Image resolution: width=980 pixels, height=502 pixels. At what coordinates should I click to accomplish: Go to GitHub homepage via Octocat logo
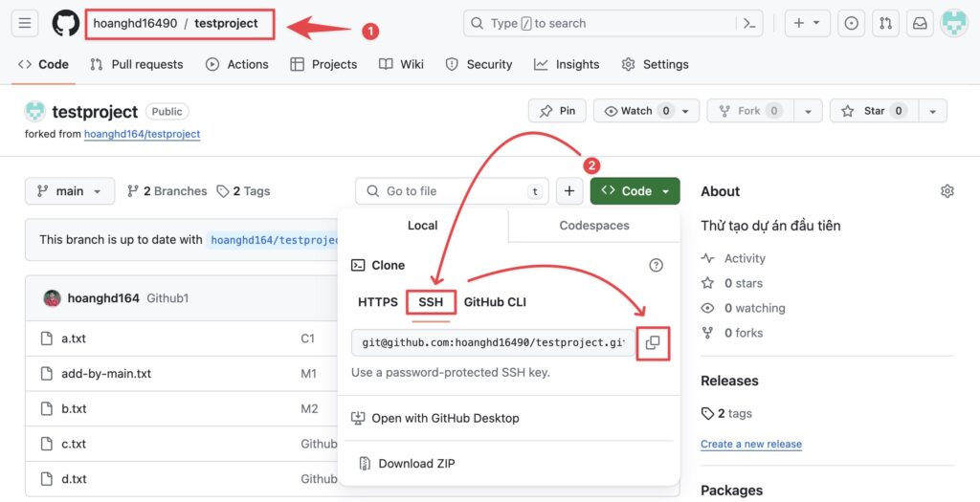click(66, 24)
